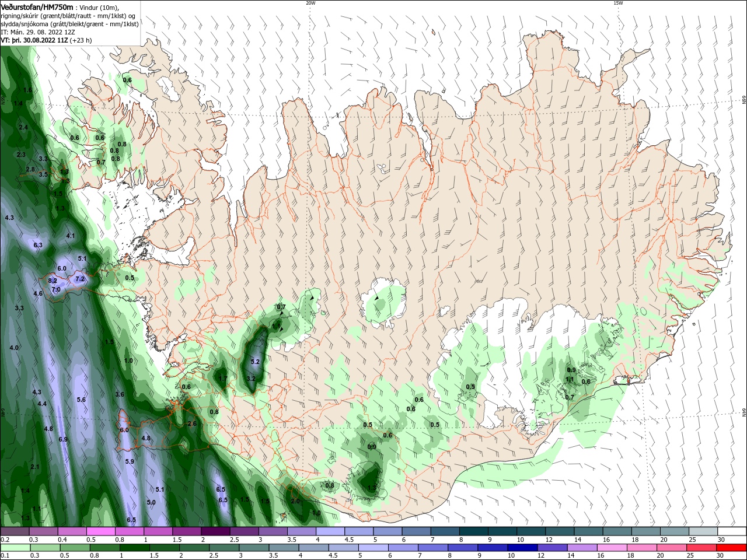
Task: Click the 3.2 precipitation value on the map
Action: coord(252,379)
